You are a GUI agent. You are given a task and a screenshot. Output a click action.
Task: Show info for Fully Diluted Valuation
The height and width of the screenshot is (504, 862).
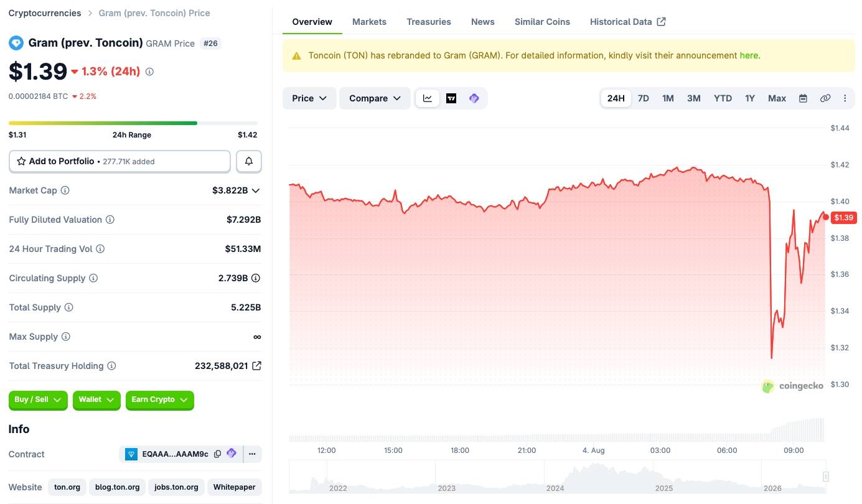click(110, 220)
